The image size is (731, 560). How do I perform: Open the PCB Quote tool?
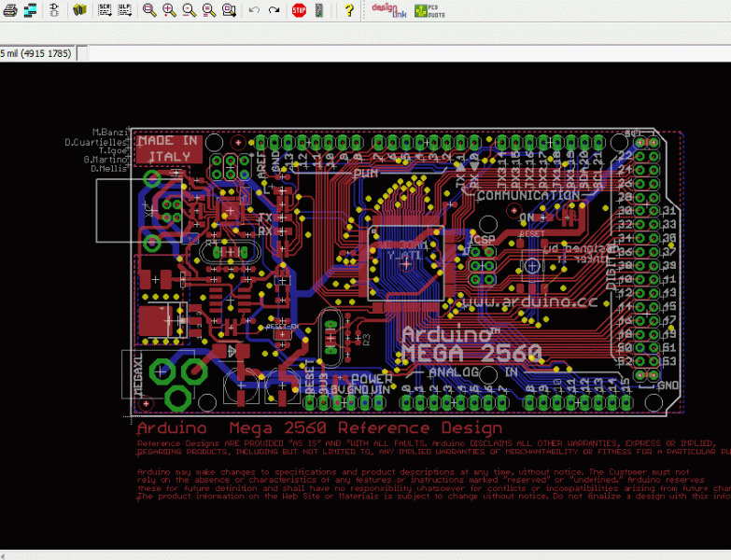point(429,10)
